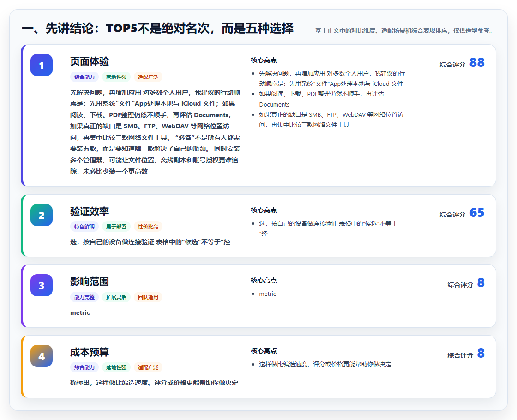
Task: Click the 性价比高 tag
Action: click(x=148, y=227)
